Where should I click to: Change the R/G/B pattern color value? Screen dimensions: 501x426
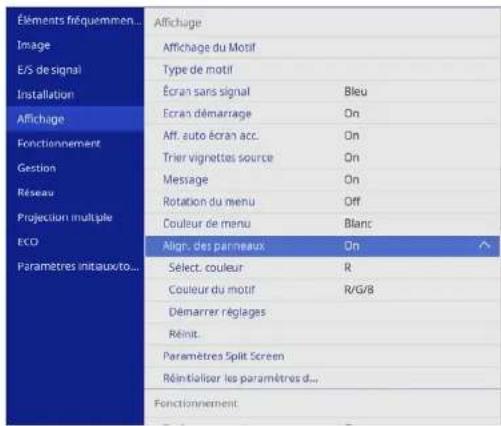359,289
